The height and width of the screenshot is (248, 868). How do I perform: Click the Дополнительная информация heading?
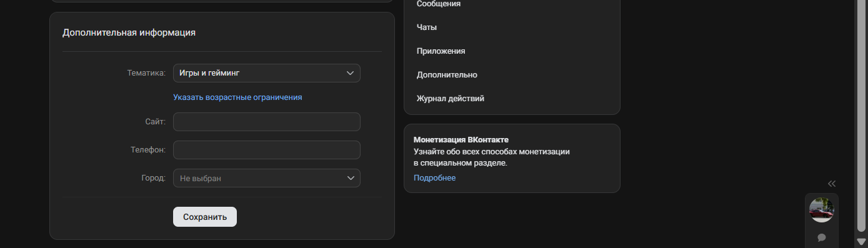point(129,32)
